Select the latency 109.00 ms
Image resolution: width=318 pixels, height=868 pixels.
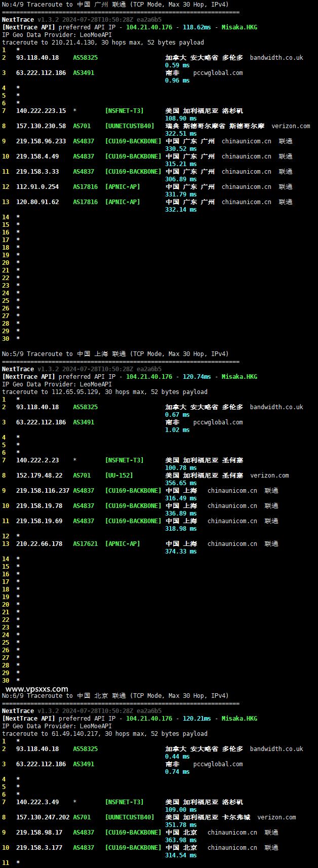click(x=181, y=810)
